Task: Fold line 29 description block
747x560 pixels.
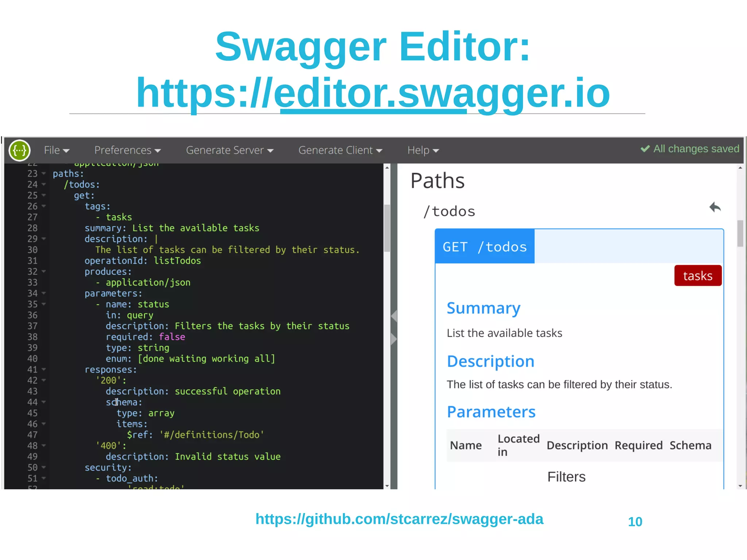Action: pos(44,239)
